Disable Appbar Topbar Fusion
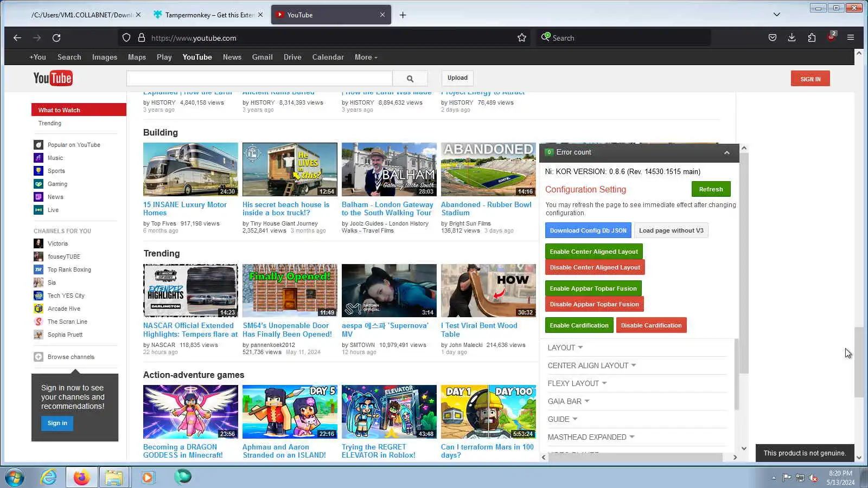 coord(594,304)
